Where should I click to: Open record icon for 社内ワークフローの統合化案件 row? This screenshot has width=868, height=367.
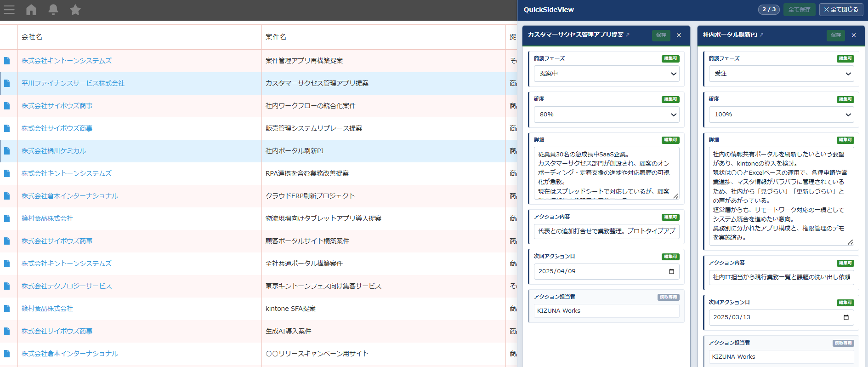(7, 106)
